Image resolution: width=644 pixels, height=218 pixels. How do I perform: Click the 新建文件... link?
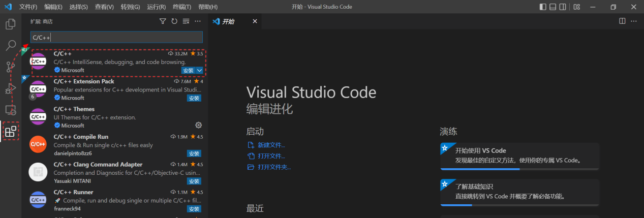[271, 145]
